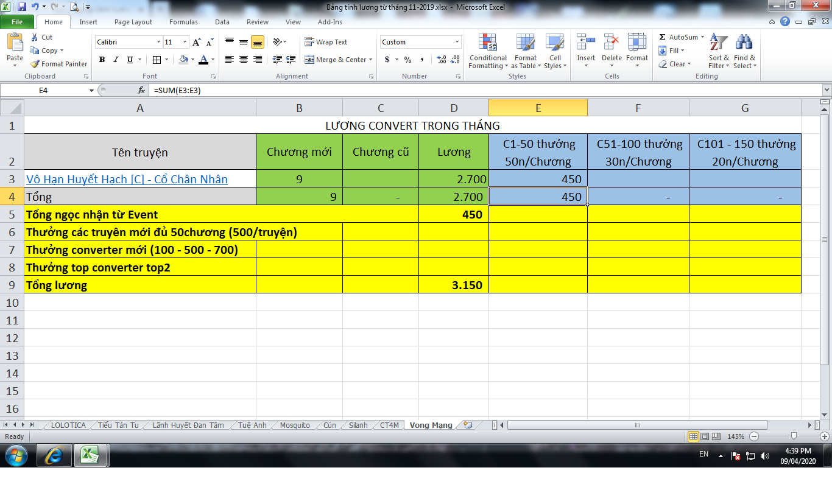Open Conditional Formatting in Styles group
The image size is (832, 504).
coord(487,51)
